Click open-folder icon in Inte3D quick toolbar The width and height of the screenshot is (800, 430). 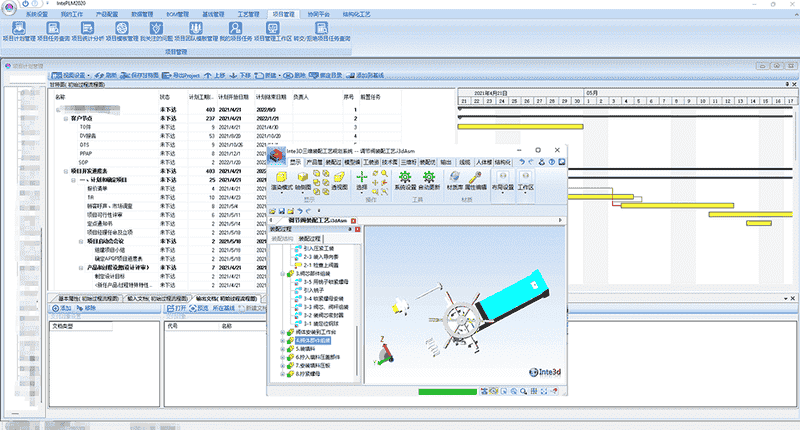[273, 211]
